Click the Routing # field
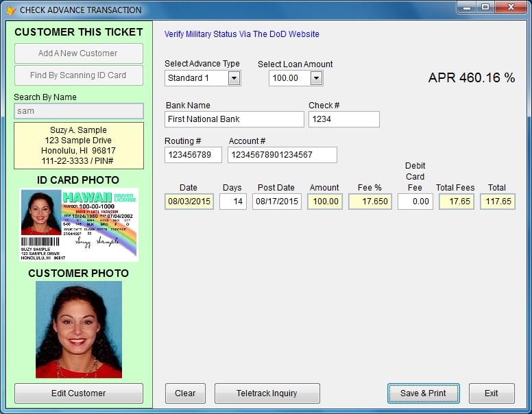Image resolution: width=532 pixels, height=414 pixels. tap(193, 155)
